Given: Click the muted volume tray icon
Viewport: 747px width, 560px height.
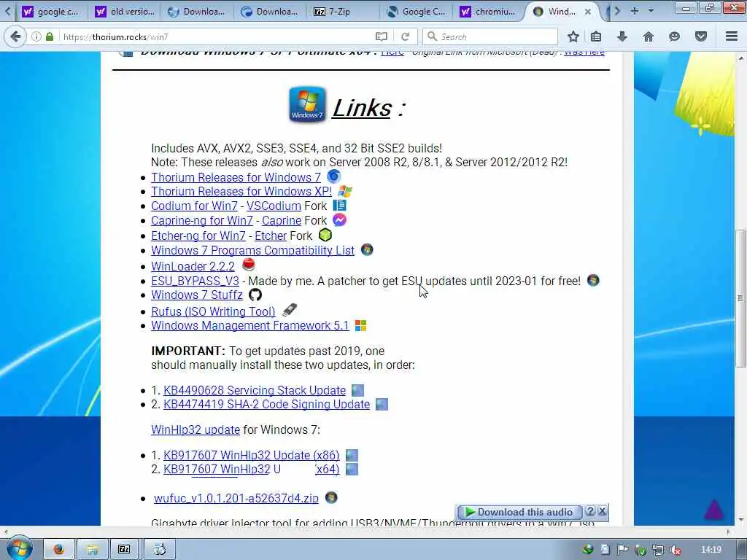Looking at the screenshot, I should tap(675, 550).
